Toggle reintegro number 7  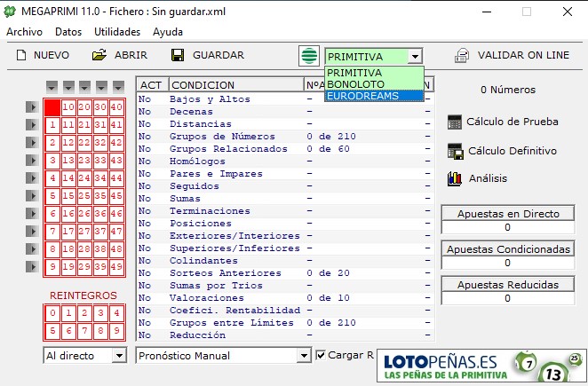coord(84,331)
